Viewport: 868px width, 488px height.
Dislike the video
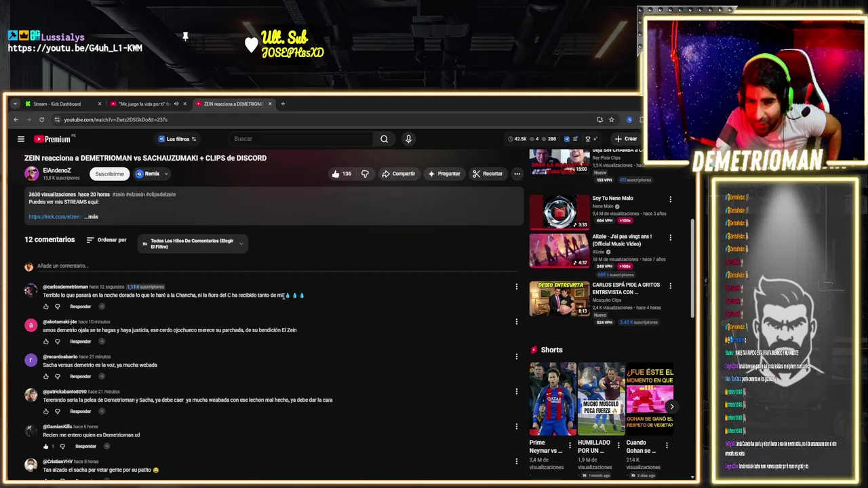(365, 174)
